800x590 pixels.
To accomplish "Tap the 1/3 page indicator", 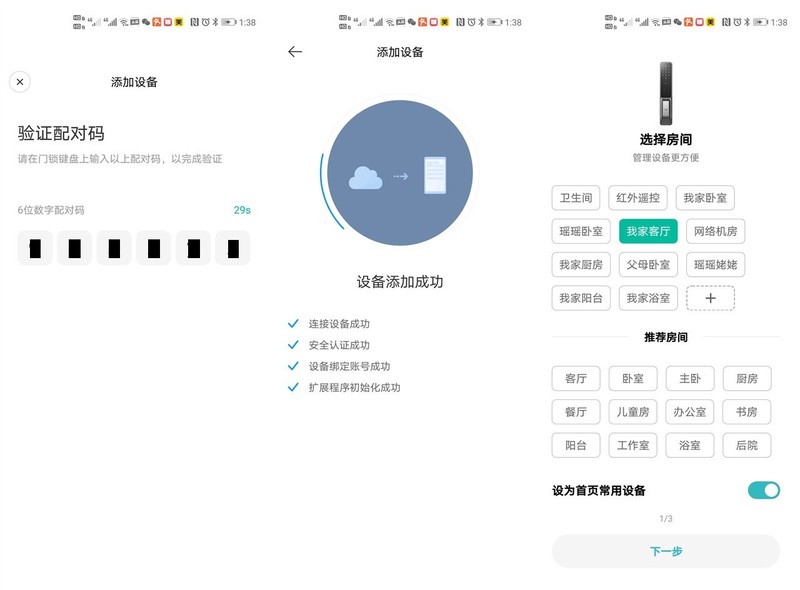I will (667, 518).
